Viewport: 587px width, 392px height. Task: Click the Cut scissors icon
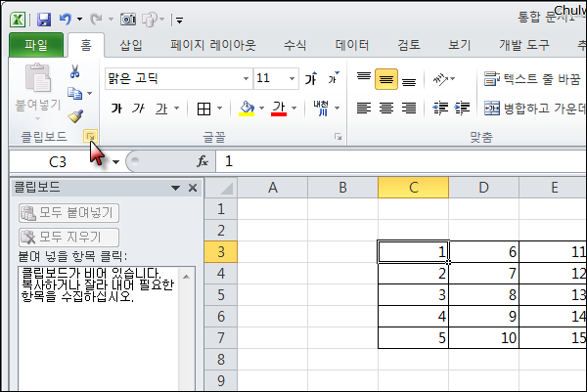[x=75, y=71]
